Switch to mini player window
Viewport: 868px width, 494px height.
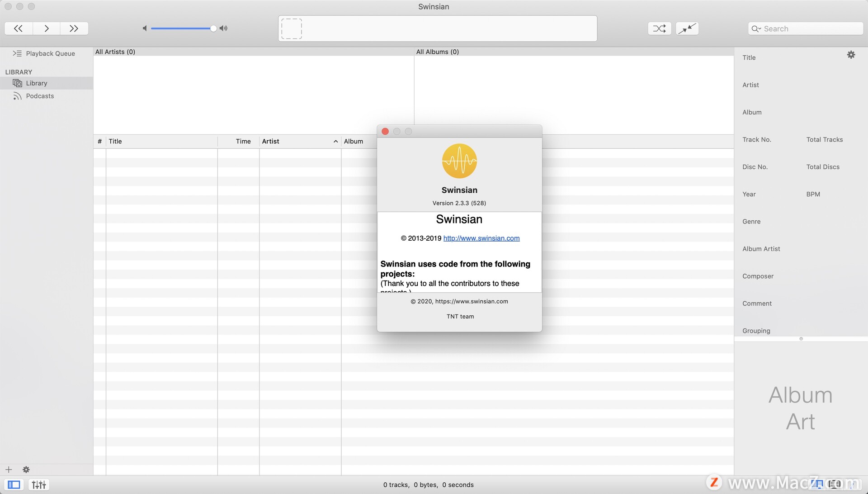[x=687, y=28]
